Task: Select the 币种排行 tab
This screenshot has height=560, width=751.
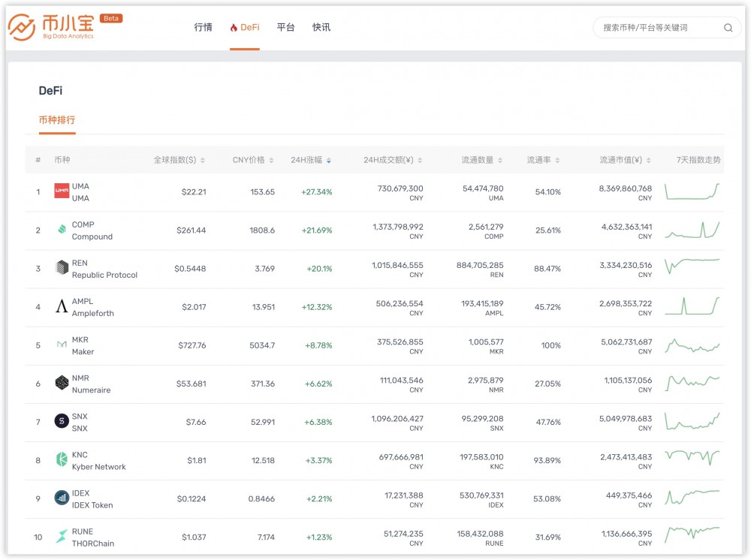Action: [x=57, y=120]
